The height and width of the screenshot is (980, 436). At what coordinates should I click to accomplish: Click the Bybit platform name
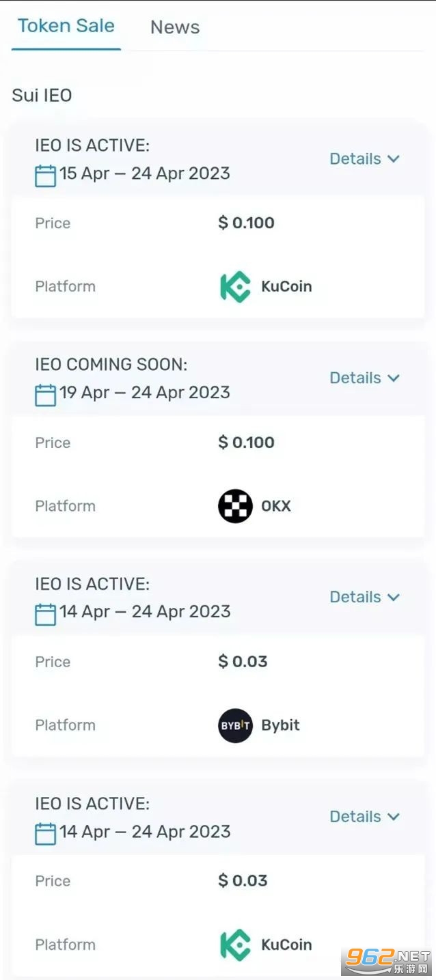click(x=280, y=725)
